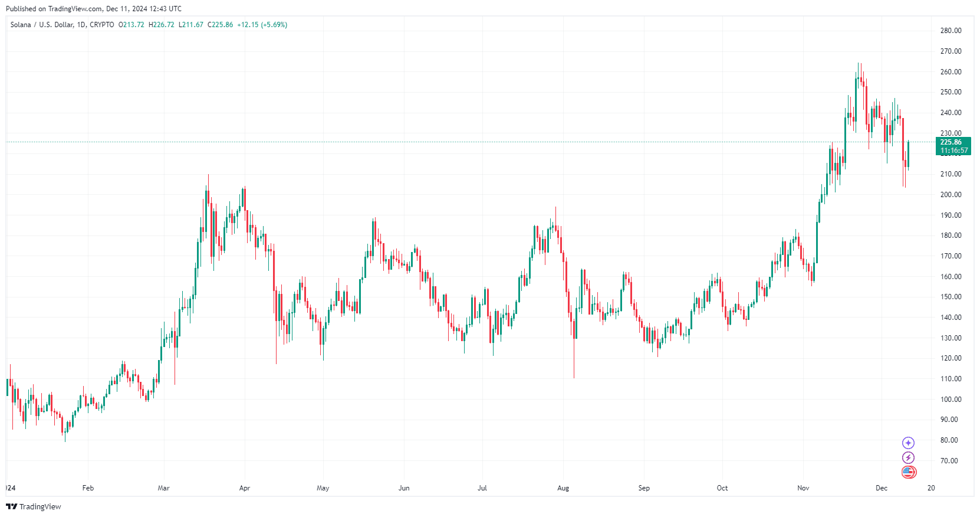Click the high value H226.72

pyautogui.click(x=162, y=25)
